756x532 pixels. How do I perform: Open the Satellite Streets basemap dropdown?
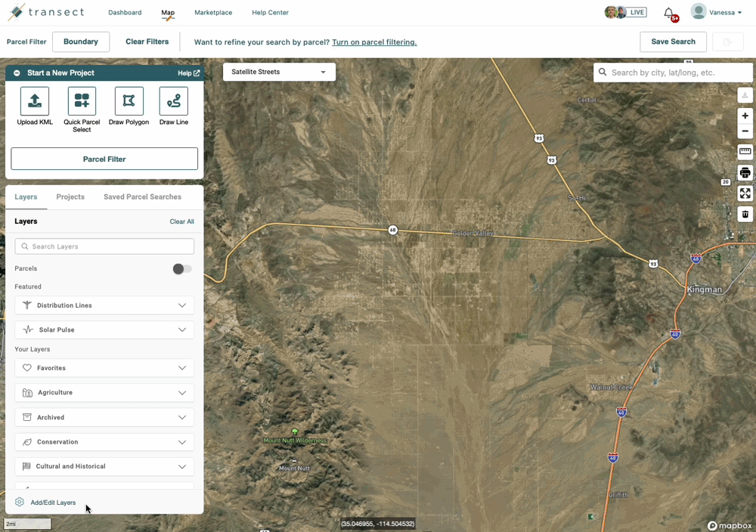[x=279, y=72]
